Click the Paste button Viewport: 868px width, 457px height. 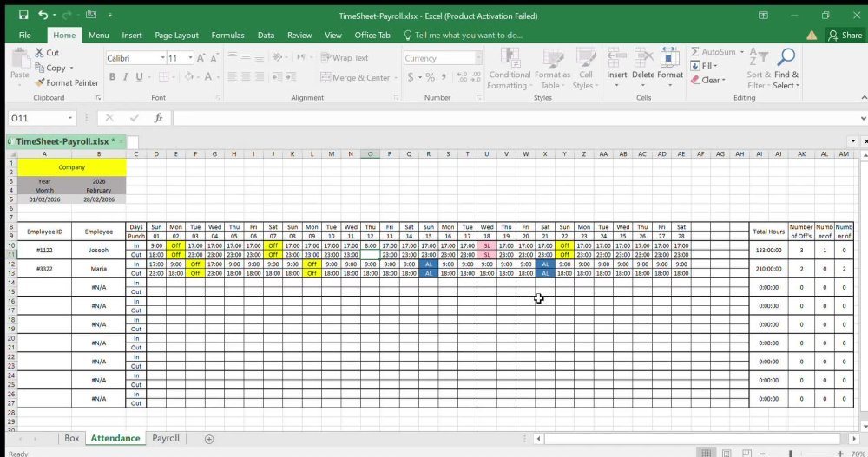point(20,67)
